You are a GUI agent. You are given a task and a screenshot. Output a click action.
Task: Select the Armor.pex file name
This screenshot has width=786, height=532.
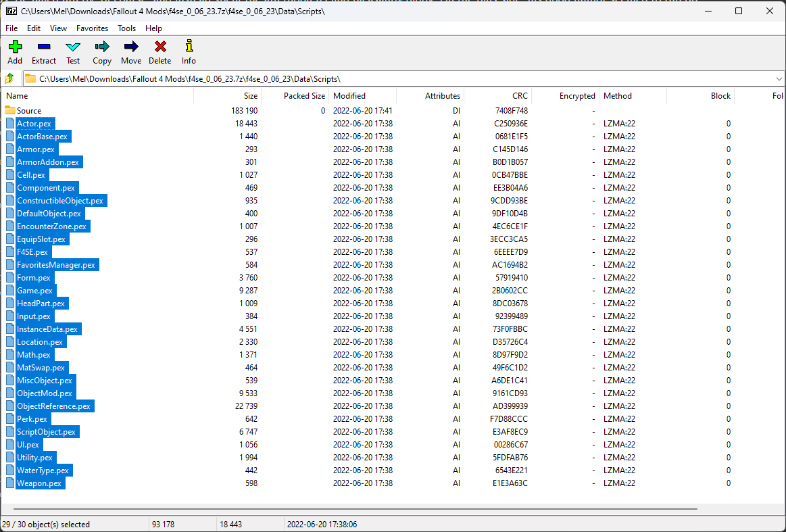[x=36, y=149]
